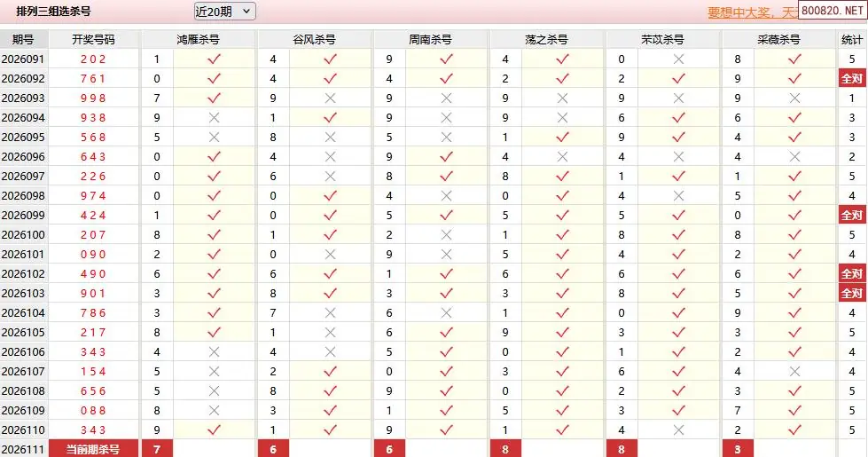The width and height of the screenshot is (868, 457).
Task: Click the 800820.NET site label
Action: tap(831, 11)
